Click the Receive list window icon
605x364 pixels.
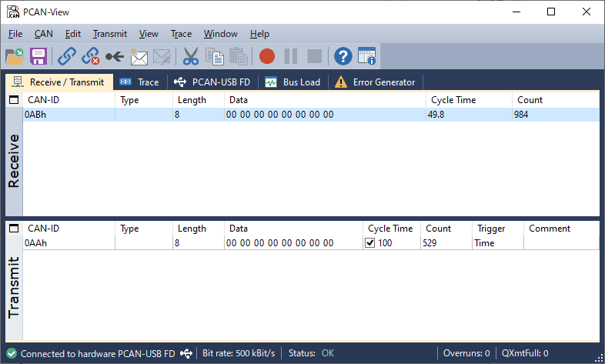coord(14,100)
